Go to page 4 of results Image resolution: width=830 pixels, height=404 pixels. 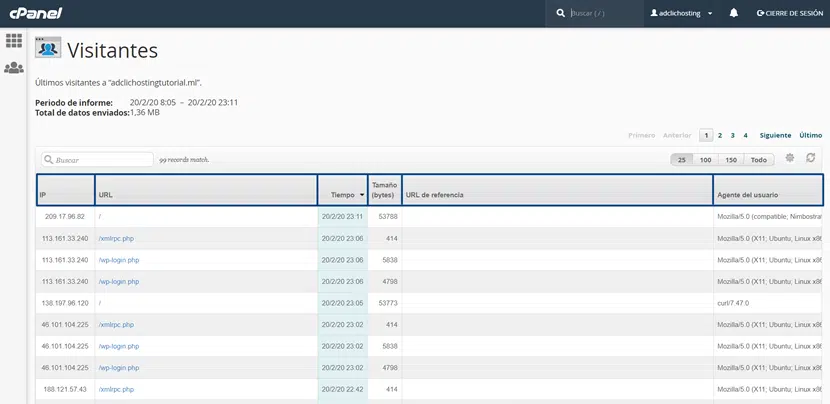pos(745,135)
